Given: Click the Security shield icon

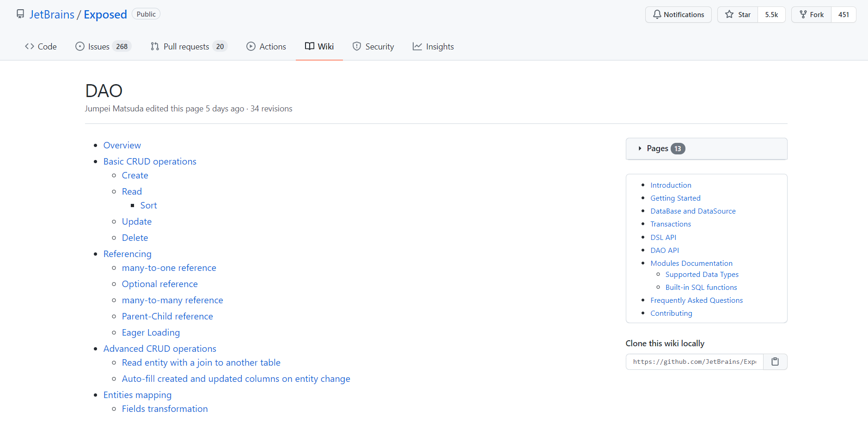Looking at the screenshot, I should pos(357,46).
